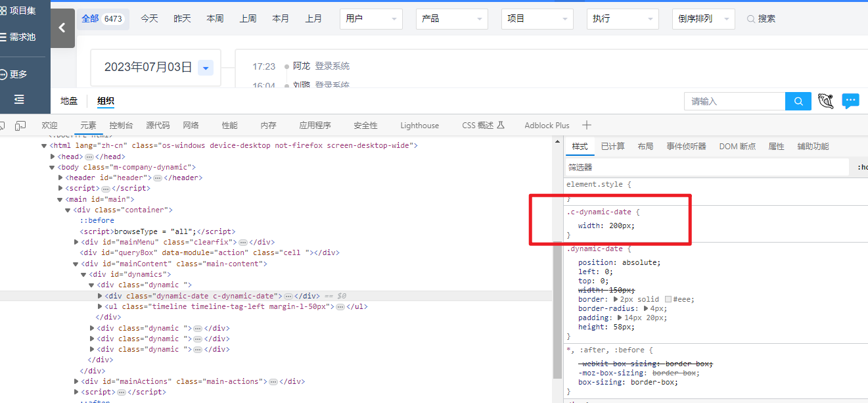Screen dimensions: 868x403
Task: Click the sidebar menu collapse icon
Action: click(19, 99)
